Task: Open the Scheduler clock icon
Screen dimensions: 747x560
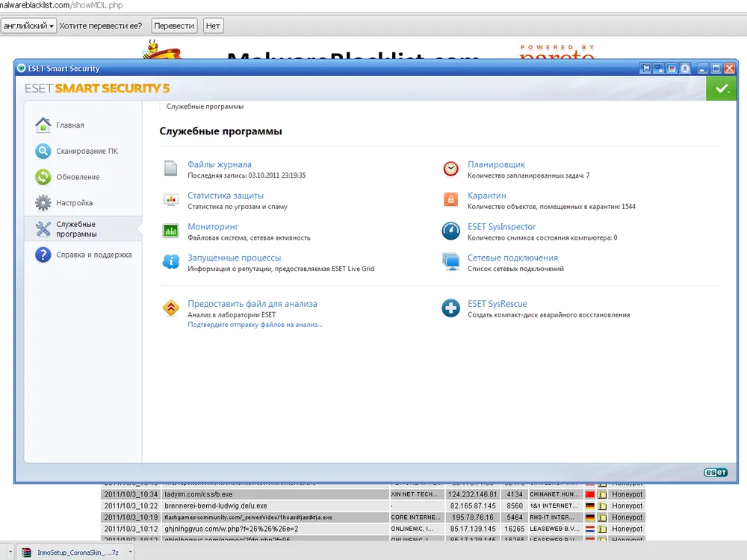Action: pos(450,169)
